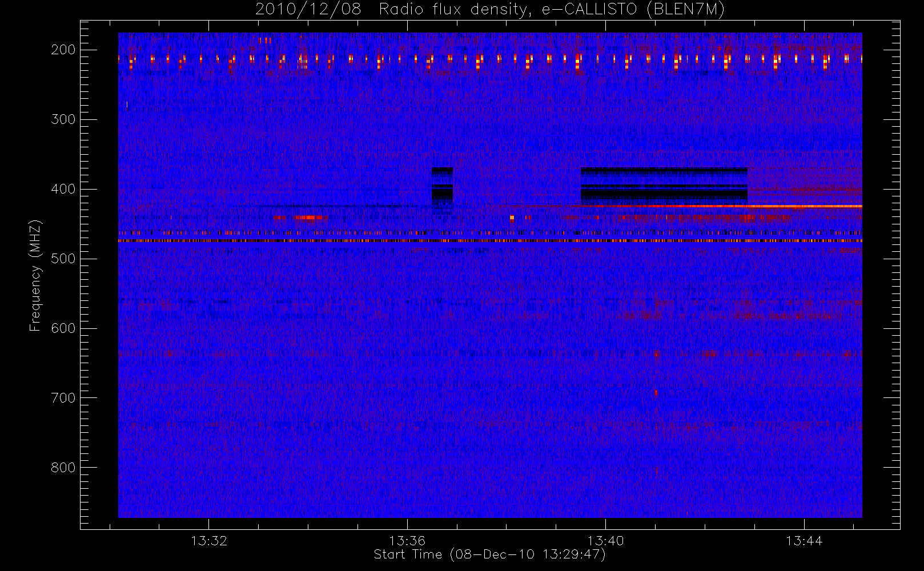The width and height of the screenshot is (924, 571).
Task: Click the 600 frequency tick label
Action: click(63, 328)
